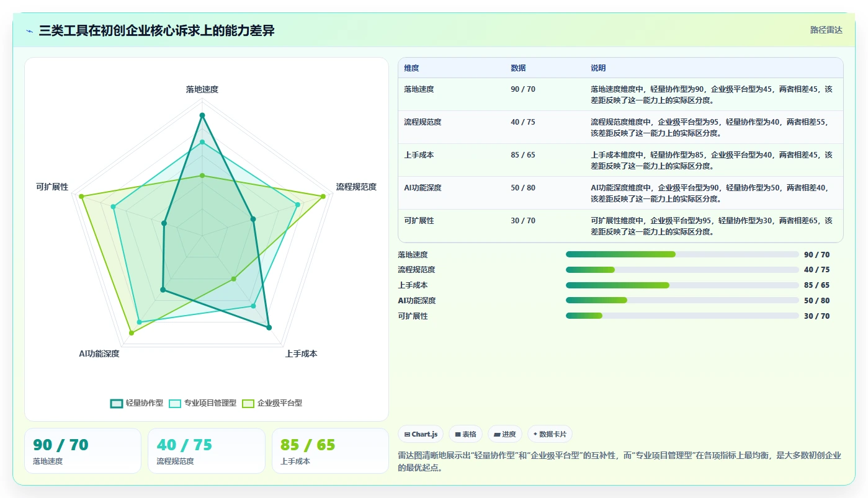
Task: Click the AI功能深度 table row name
Action: [x=423, y=188]
